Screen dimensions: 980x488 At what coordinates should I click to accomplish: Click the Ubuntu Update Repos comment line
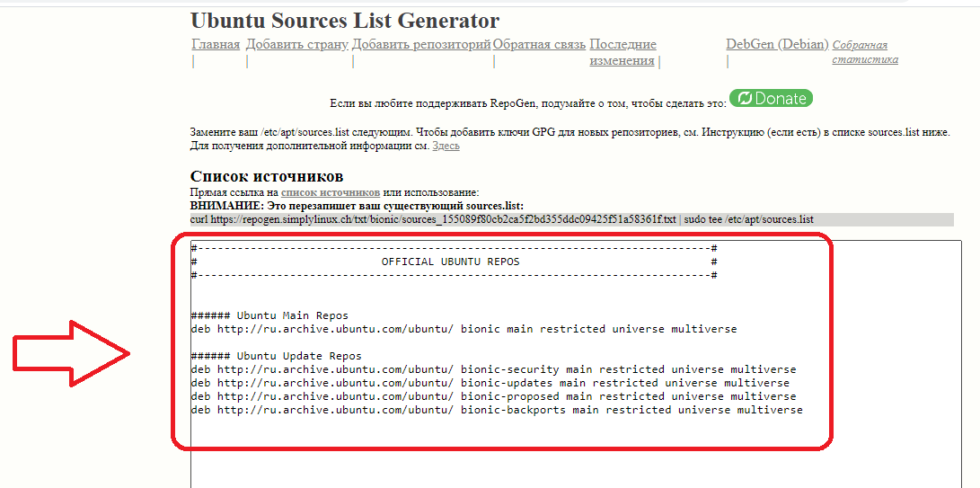(x=277, y=356)
